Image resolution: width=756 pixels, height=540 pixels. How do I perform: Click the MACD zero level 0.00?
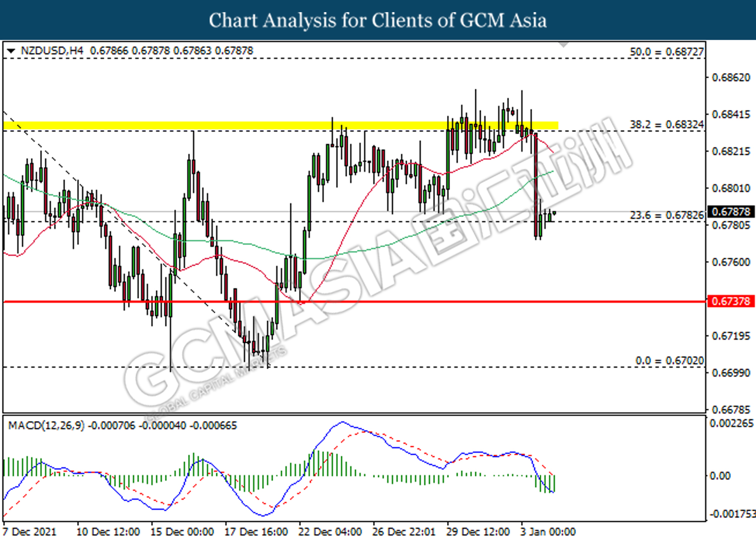(x=720, y=476)
